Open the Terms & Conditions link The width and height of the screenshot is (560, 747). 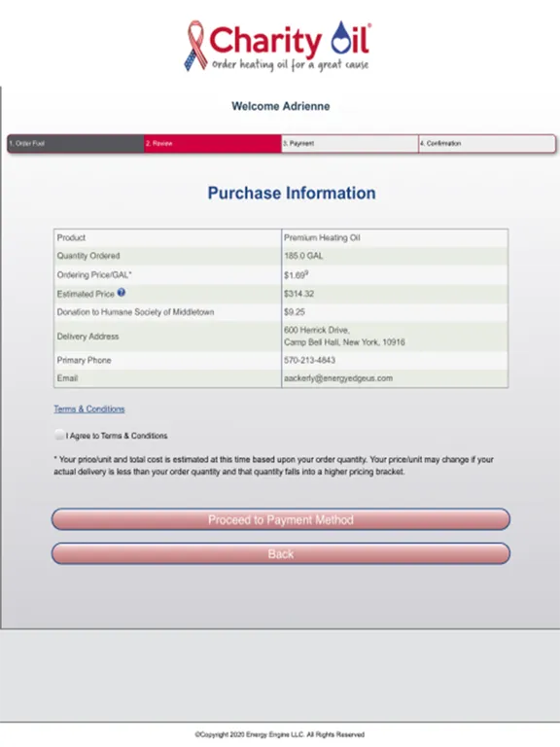pyautogui.click(x=89, y=409)
